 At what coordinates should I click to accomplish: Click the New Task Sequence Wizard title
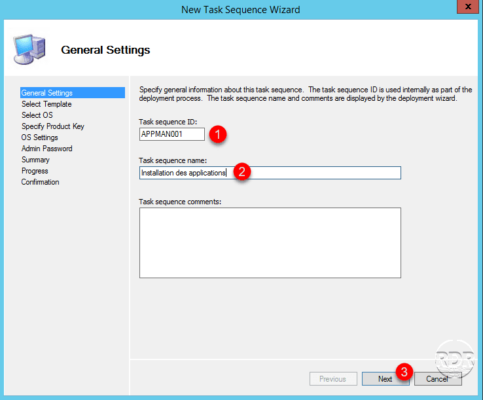point(240,10)
